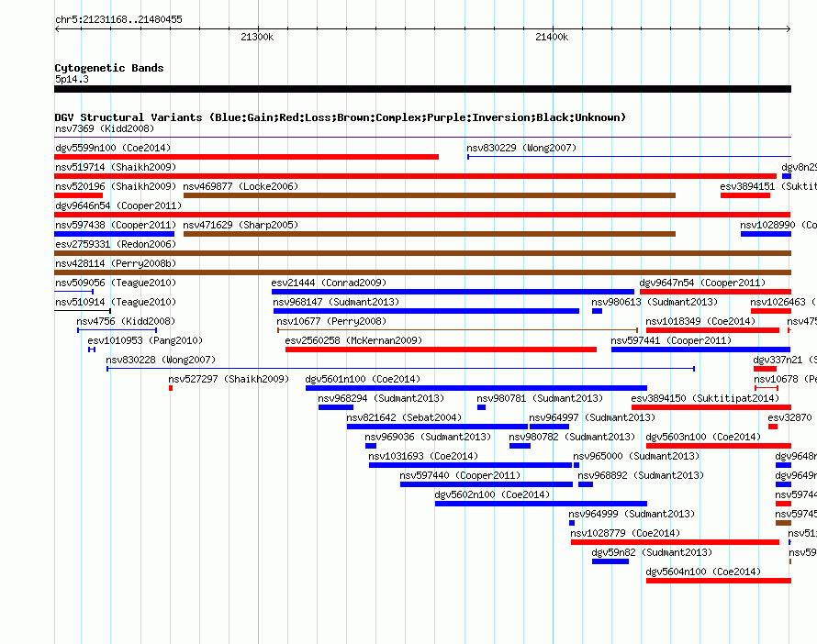This screenshot has width=817, height=644.
Task: Click nsv1028779 (Coe2014) label
Action: (x=625, y=533)
